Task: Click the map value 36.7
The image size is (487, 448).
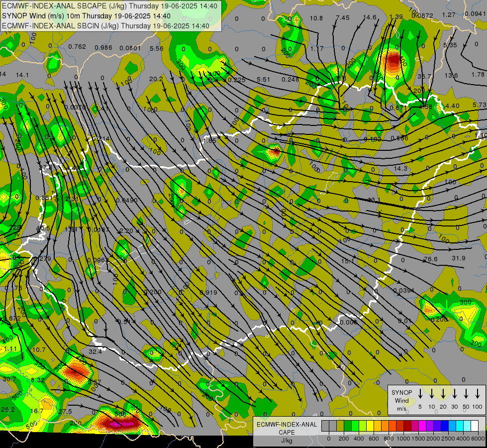Action: pos(424,76)
